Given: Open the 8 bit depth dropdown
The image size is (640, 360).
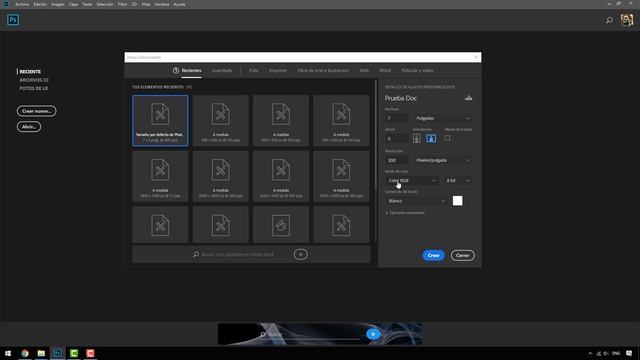Looking at the screenshot, I should click(x=458, y=180).
